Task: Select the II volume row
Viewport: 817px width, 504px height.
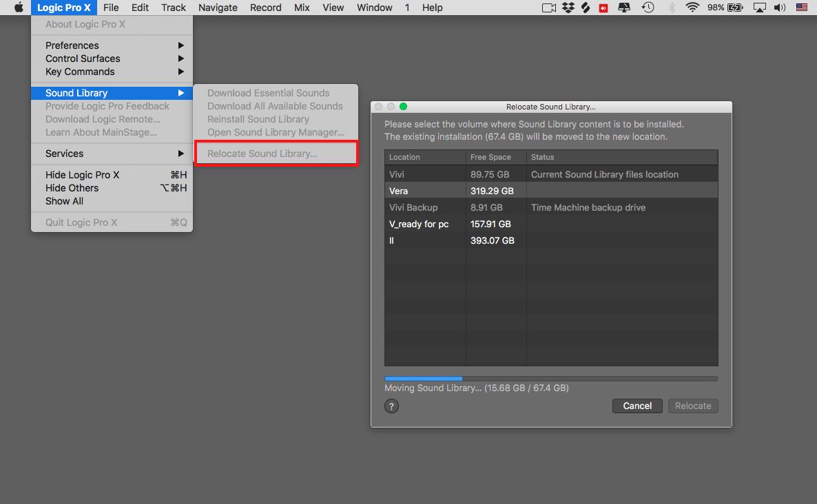Action: [551, 240]
